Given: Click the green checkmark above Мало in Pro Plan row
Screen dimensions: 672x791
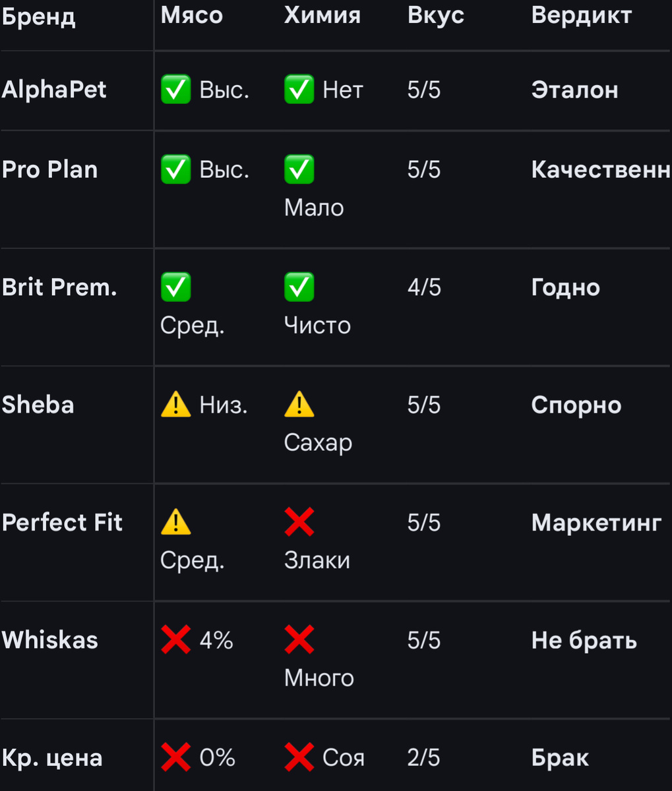Looking at the screenshot, I should click(299, 169).
